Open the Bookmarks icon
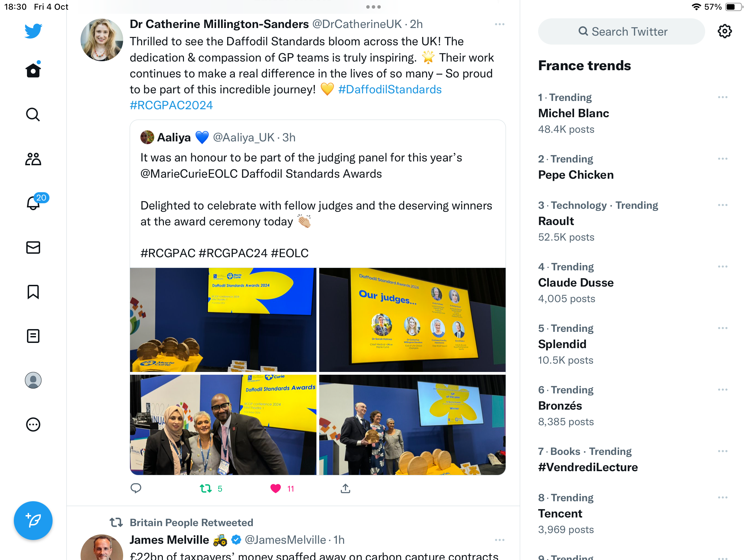This screenshot has height=560, width=747. click(x=33, y=292)
